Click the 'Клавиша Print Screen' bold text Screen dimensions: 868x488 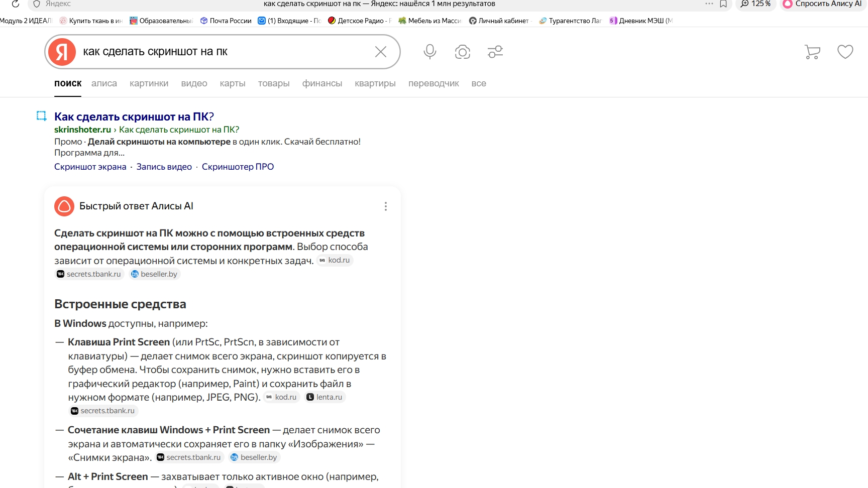(x=119, y=342)
